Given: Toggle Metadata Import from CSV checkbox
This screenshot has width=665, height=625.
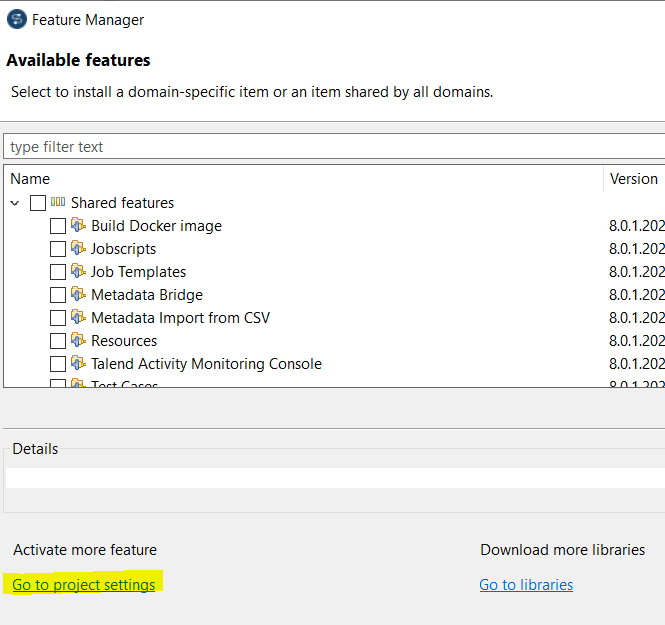Looking at the screenshot, I should [58, 318].
